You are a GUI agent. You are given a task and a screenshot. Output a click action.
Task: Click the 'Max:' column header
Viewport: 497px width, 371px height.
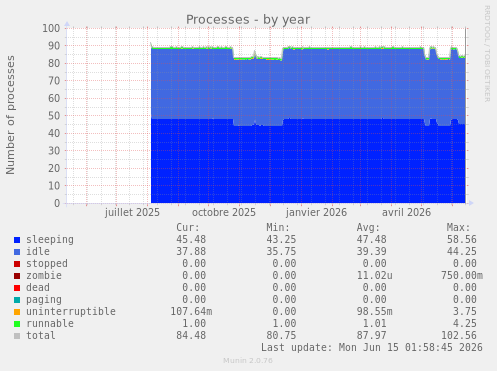tap(458, 228)
